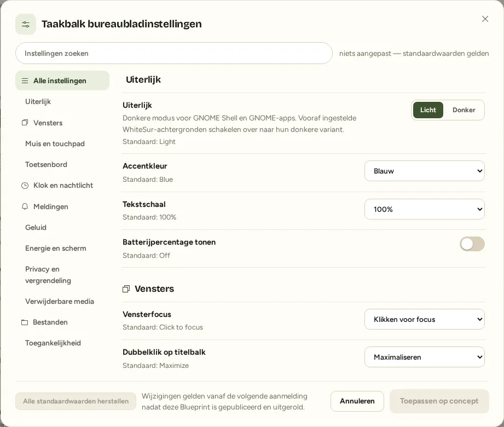Click the Dubbelklik op titelbalk label
This screenshot has height=427, width=504.
click(x=164, y=352)
